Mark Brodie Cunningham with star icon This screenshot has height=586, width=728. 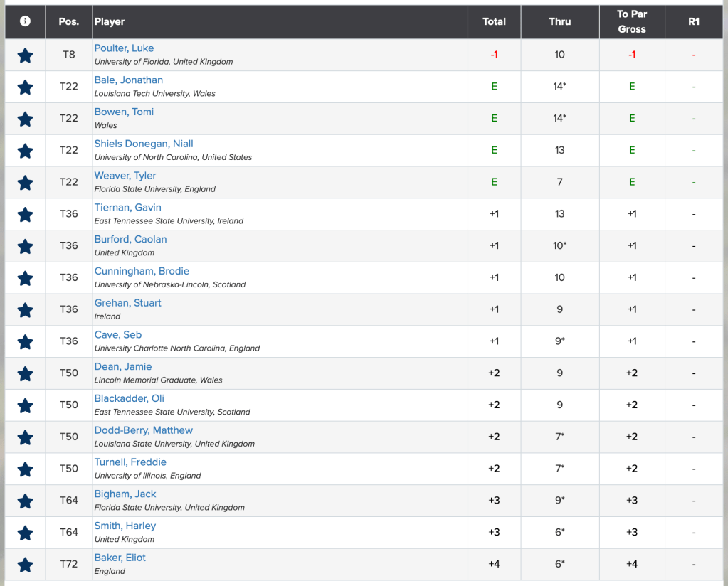click(25, 278)
